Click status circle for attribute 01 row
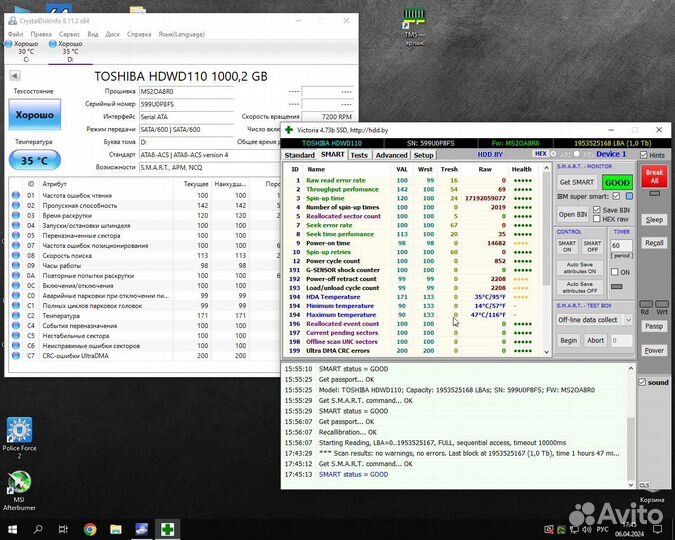 [16, 195]
